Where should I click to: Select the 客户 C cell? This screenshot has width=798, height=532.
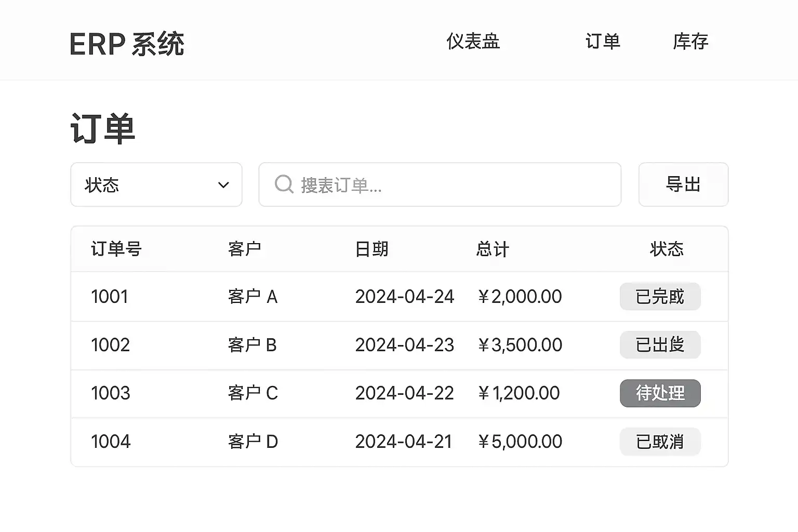click(253, 393)
